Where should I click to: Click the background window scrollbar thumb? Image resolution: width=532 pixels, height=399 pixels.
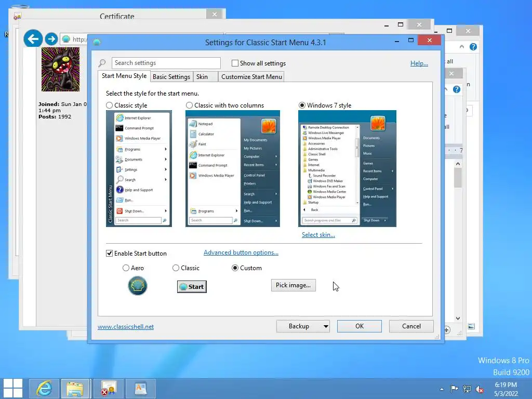458,178
